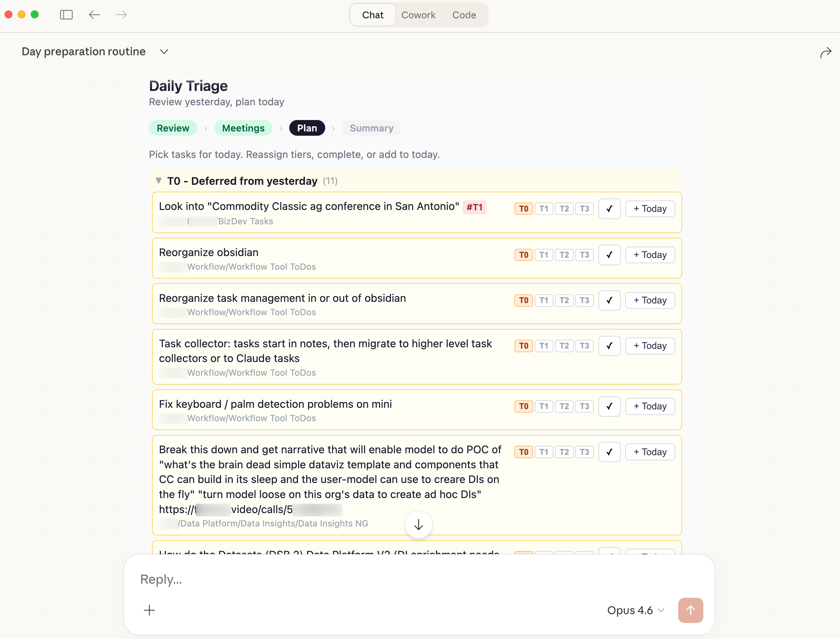Assign T1 tier to Task collector item

(544, 346)
